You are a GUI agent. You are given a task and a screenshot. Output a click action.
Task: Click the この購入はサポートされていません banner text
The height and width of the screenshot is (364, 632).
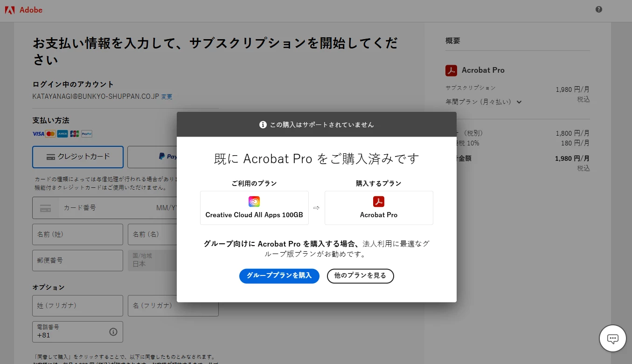[x=322, y=124]
